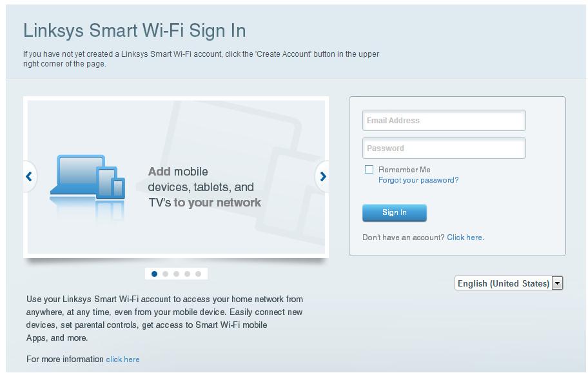This screenshot has height=373, width=588.
Task: Open the English (United States) language dropdown
Action: [x=509, y=283]
